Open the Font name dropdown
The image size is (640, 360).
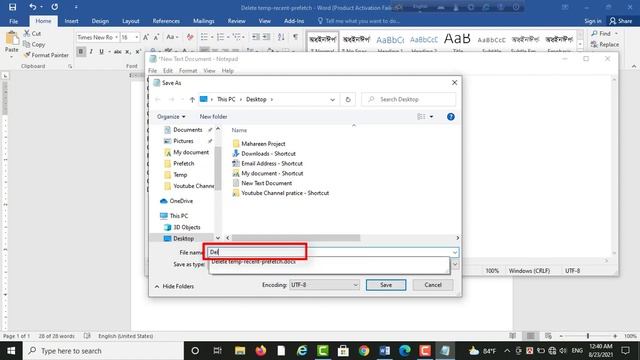(116, 37)
